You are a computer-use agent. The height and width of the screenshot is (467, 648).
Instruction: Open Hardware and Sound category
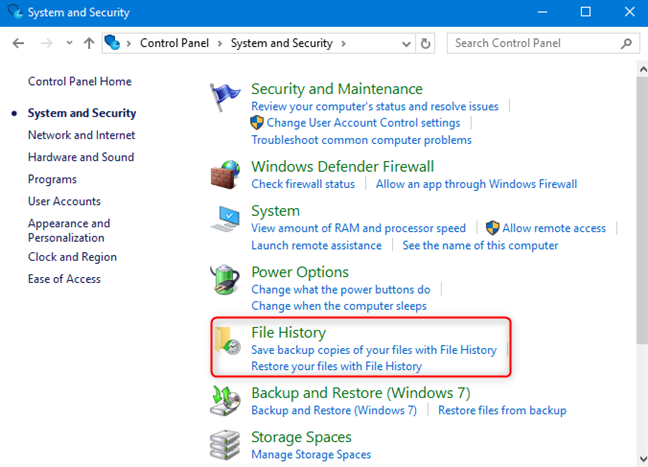[81, 157]
